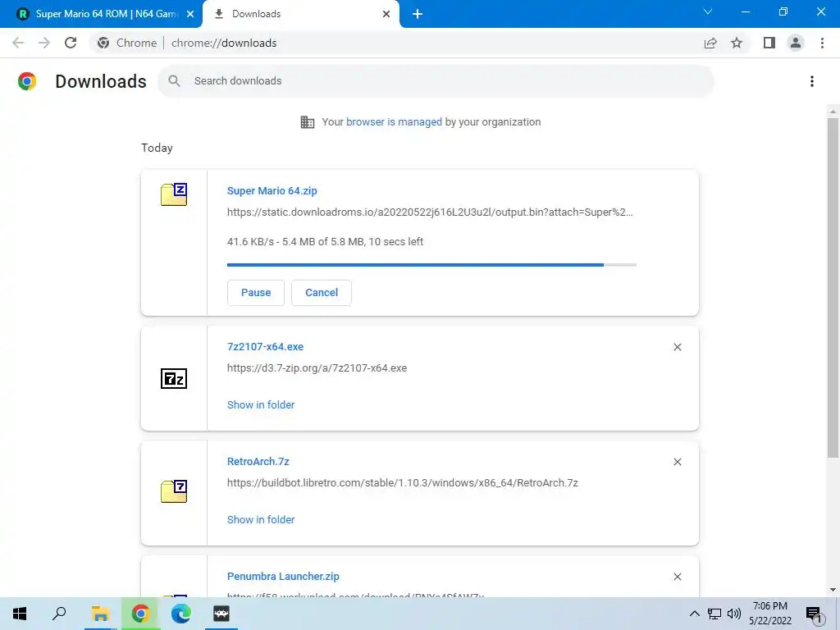Screen dimensions: 840x630
Task: Click the Chrome taskbar icon
Action: pyautogui.click(x=140, y=614)
